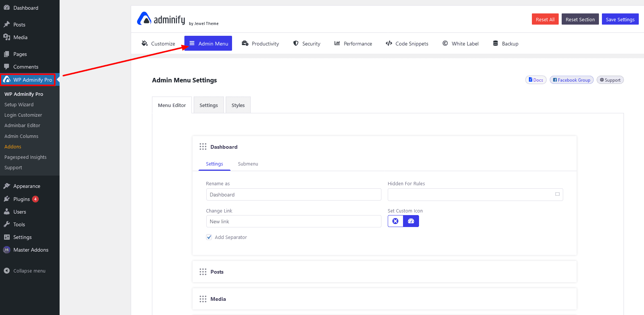Click the Media icon in sidebar
The image size is (644, 315).
7,37
